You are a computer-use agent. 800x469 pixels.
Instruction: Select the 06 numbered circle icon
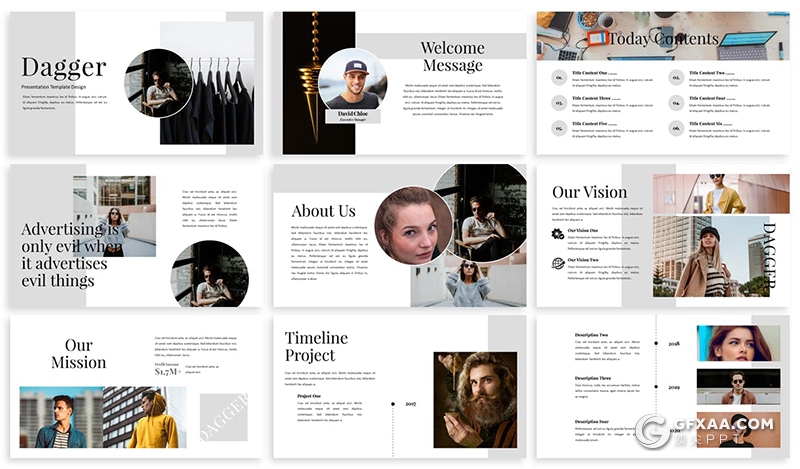tap(677, 127)
